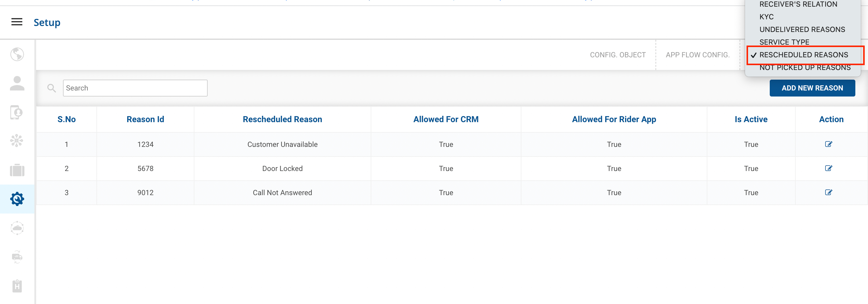
Task: Edit the Door Locked reason row
Action: click(828, 168)
